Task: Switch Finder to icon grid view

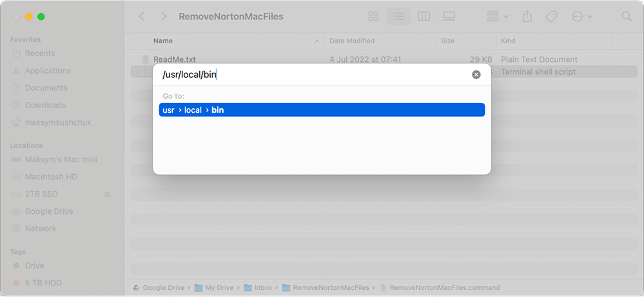Action: tap(373, 16)
